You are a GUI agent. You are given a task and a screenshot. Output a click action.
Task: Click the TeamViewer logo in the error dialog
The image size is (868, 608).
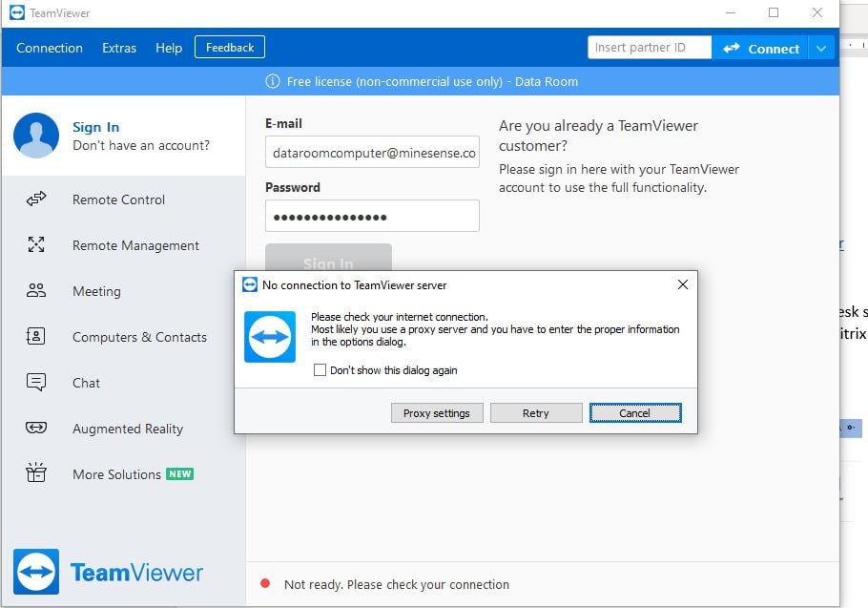pyautogui.click(x=270, y=337)
